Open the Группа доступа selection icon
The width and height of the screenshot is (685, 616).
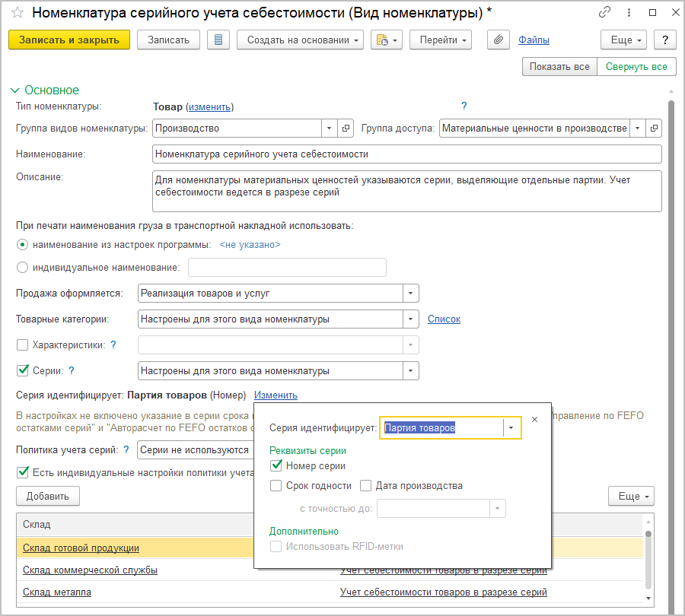coord(654,129)
